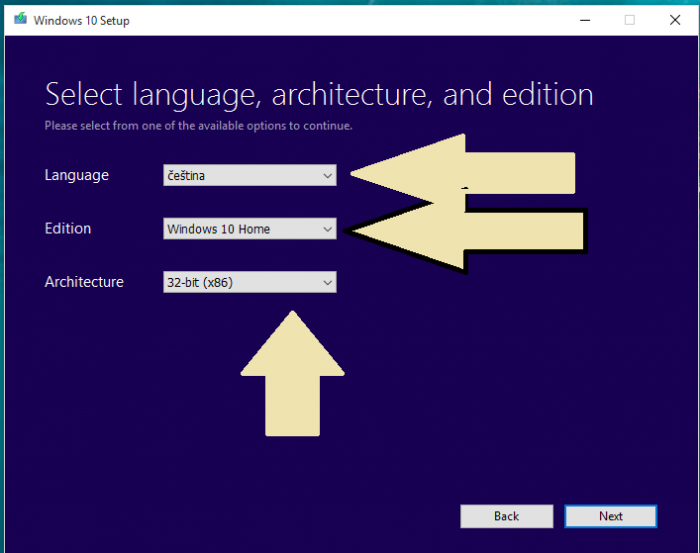This screenshot has width=700, height=553.
Task: Click the Architecture label text
Action: coord(84,282)
